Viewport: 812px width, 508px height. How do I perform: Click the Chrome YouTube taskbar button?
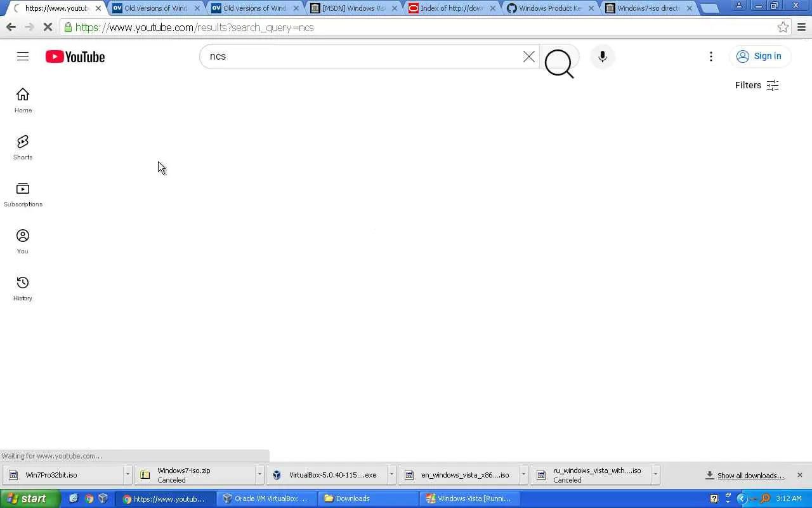[x=164, y=498]
